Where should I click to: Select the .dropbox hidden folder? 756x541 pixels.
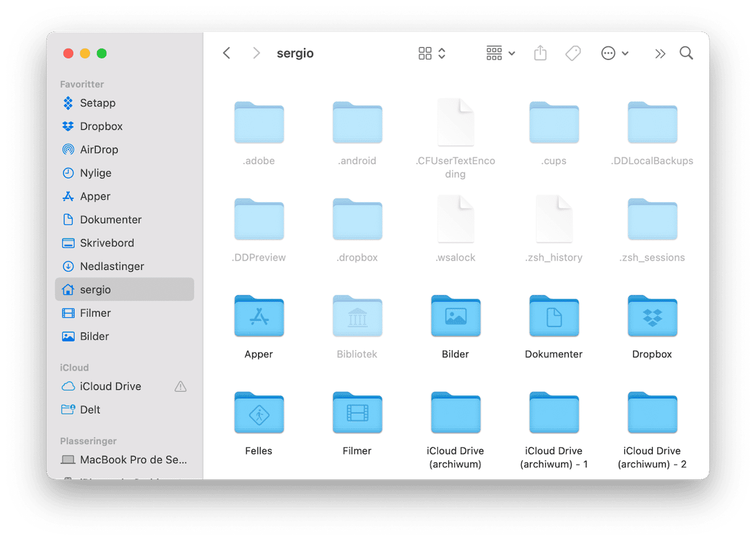coord(357,219)
